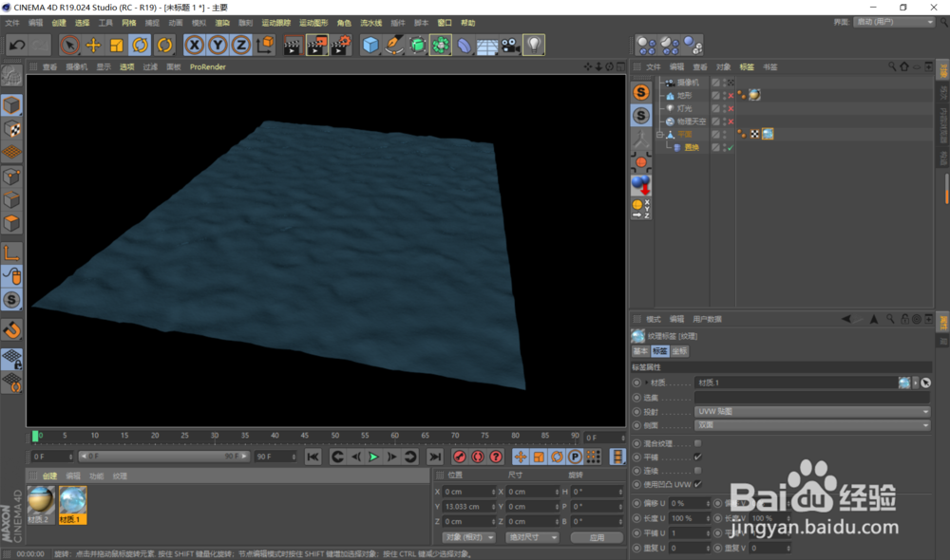
Task: Uncheck the 使用凹凸 UVW checkbox
Action: tap(698, 484)
